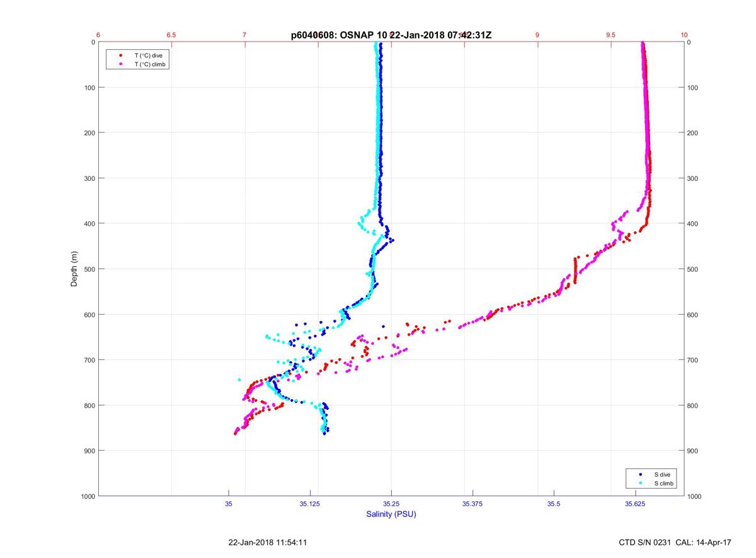Click the 'CTD S/N 0231 CAL: 14-Apr-17' footer

tap(675, 542)
